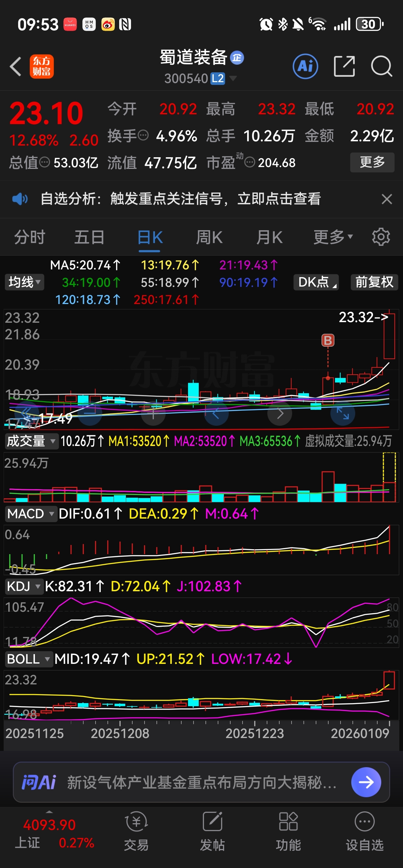
Task: Open the BOLL indicator dropdown
Action: click(x=28, y=659)
